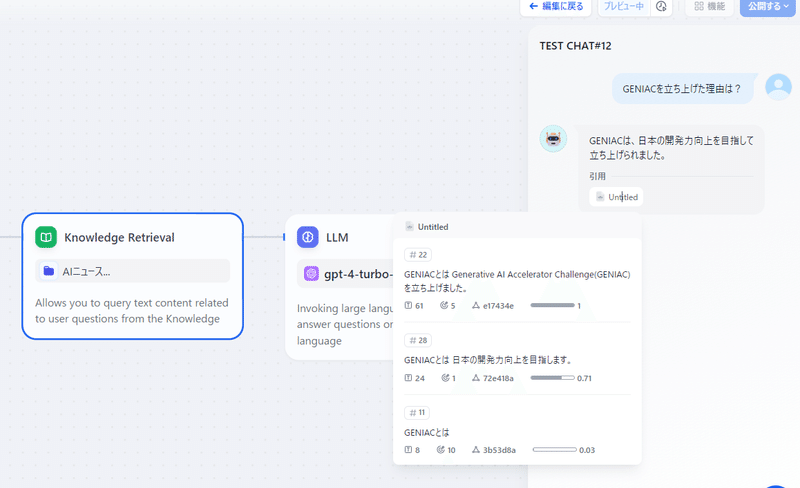The image size is (800, 488).
Task: Click the Untitled popup title
Action: (x=433, y=227)
